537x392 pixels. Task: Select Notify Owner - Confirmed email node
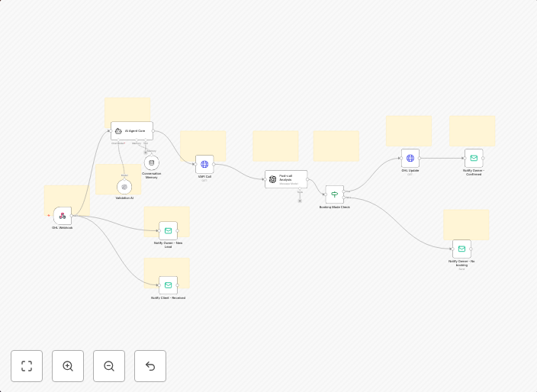tap(474, 158)
